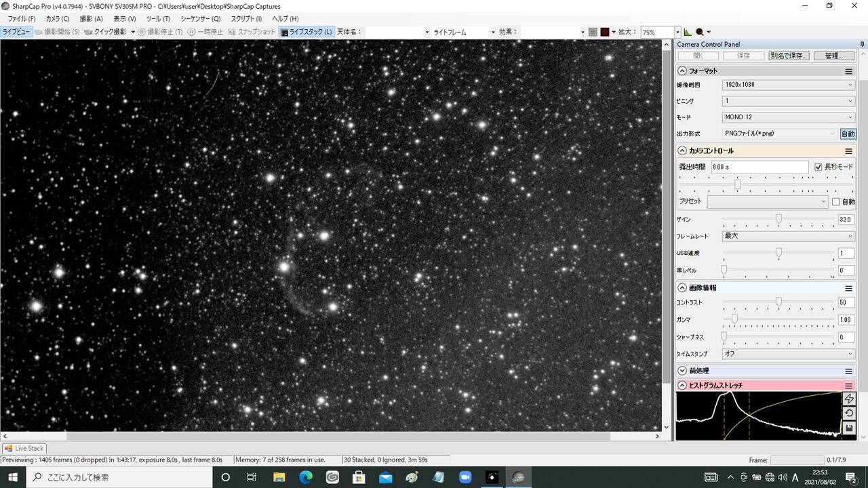Click the 別名で保存... button
The width and height of the screenshot is (868, 488).
[x=789, y=56]
